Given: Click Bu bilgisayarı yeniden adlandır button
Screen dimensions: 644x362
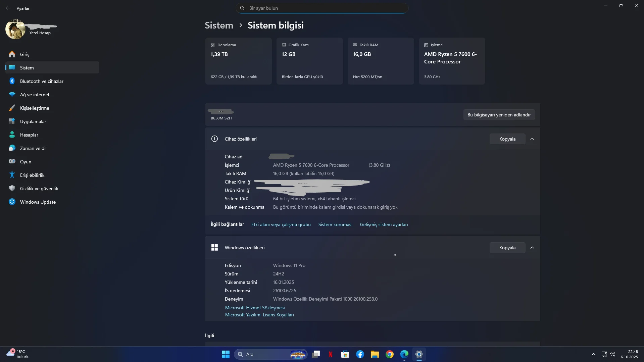Looking at the screenshot, I should pos(499,115).
